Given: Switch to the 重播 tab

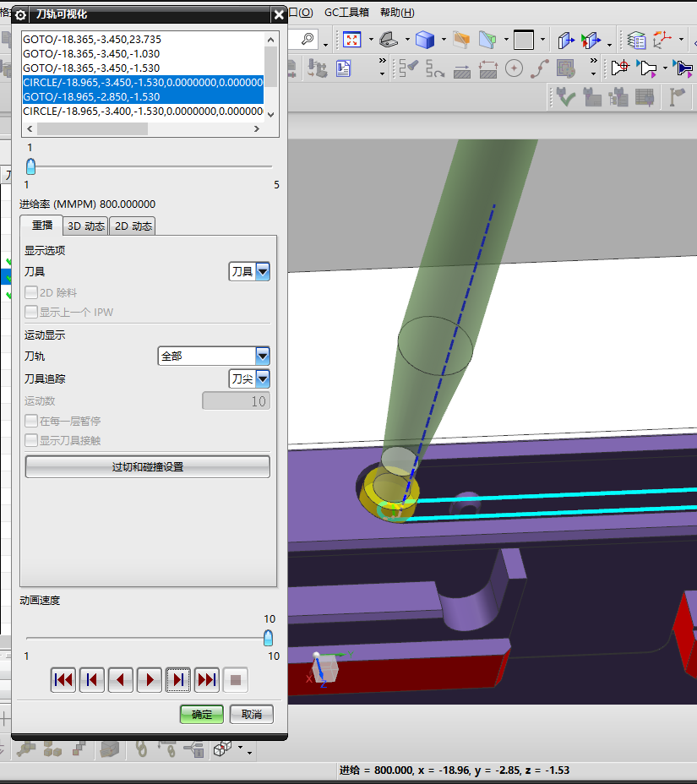Looking at the screenshot, I should [41, 226].
